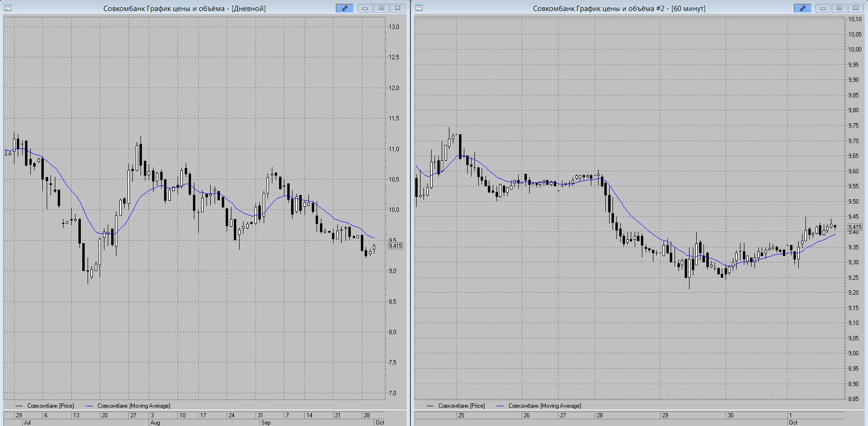Click date 29 on the daily chart time axis
The image size is (868, 426).
(x=19, y=415)
